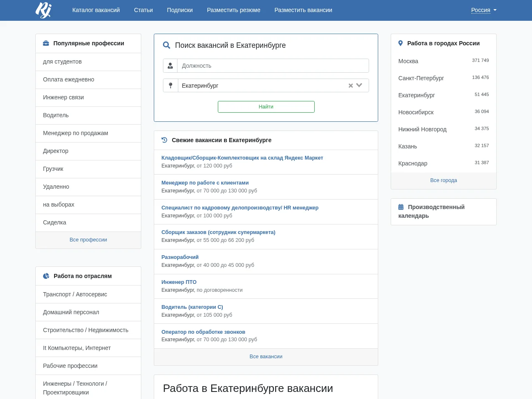
Task: Open the Водитель (категории С) vacancy
Action: tap(192, 307)
